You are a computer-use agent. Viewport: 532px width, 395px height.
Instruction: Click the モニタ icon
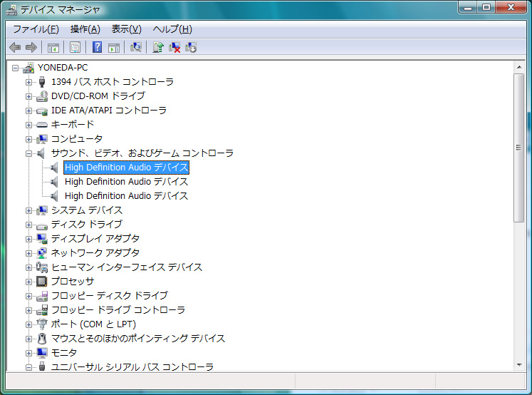pos(42,353)
